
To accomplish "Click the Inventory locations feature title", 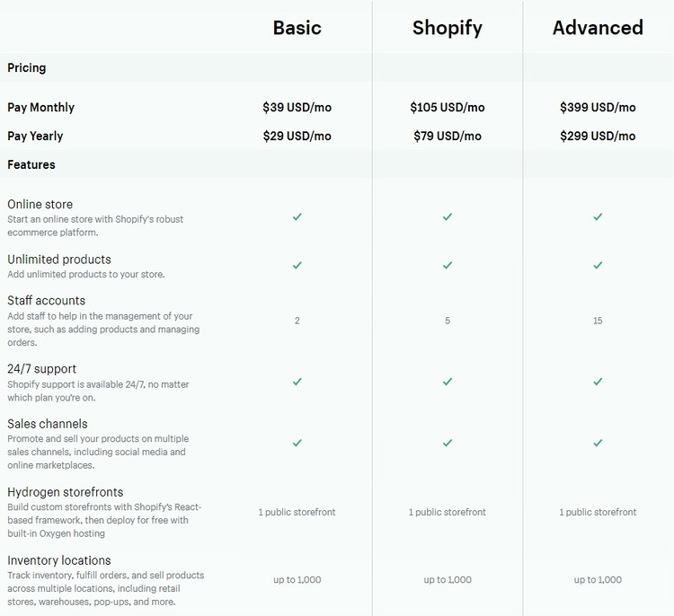I will click(x=60, y=560).
